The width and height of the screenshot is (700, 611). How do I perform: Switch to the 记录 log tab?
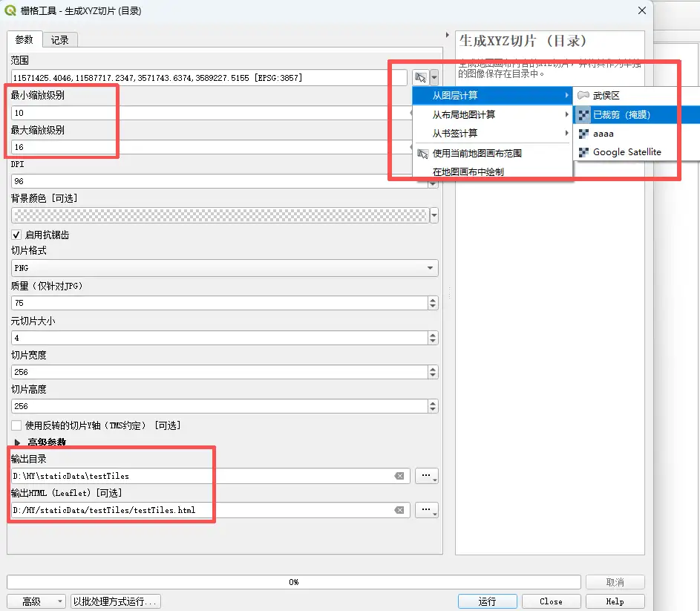(60, 40)
